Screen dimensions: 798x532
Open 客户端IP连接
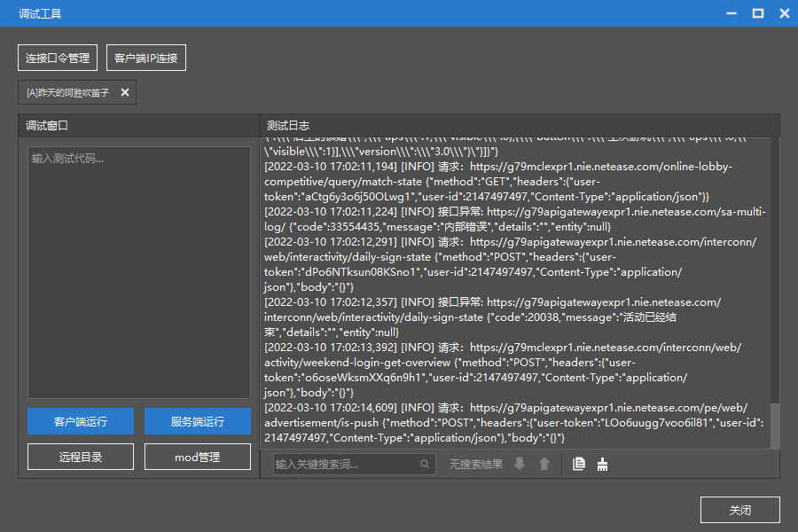146,59
